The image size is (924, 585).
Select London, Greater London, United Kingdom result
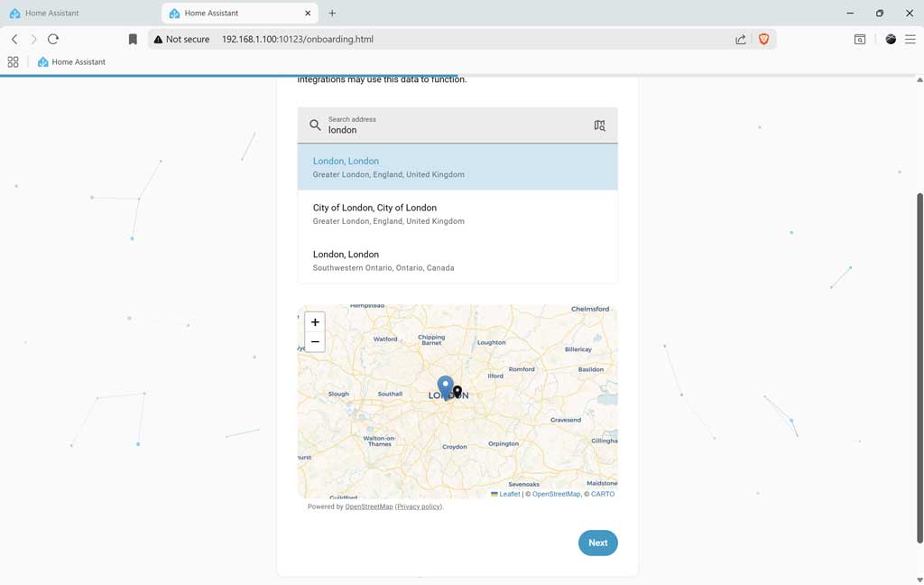[457, 167]
